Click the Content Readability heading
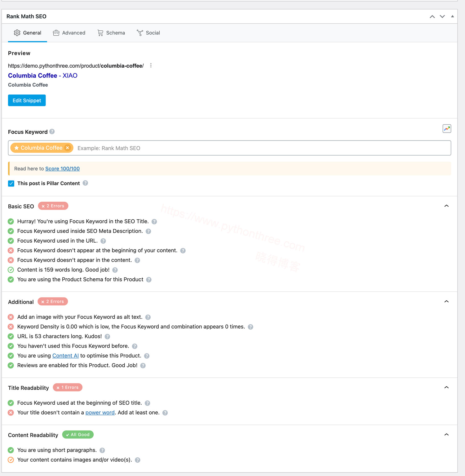This screenshot has height=476, width=465. tap(33, 435)
